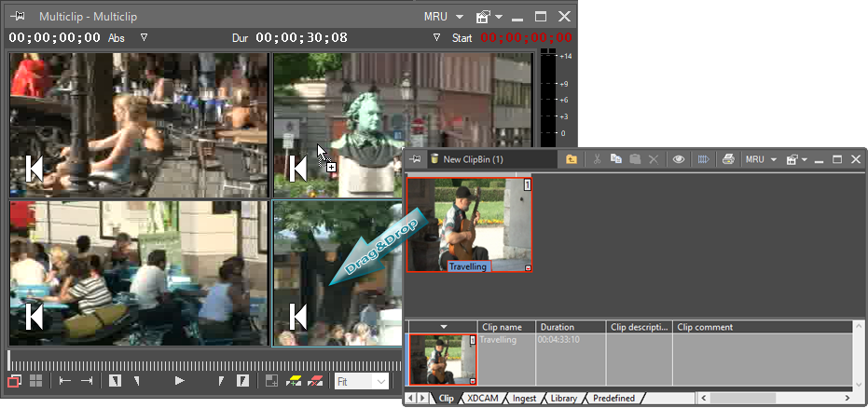Image resolution: width=868 pixels, height=408 pixels.
Task: Toggle the red overlay flag icon
Action: coord(315,381)
